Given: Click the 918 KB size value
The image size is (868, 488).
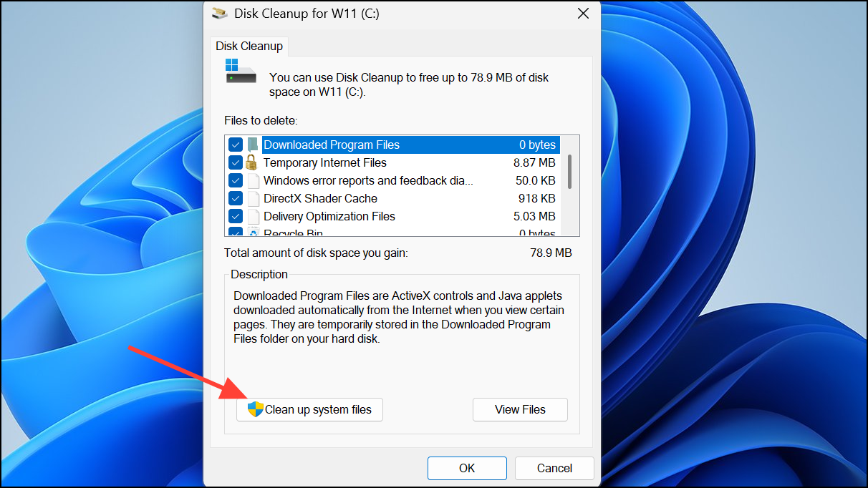Looking at the screenshot, I should pos(537,198).
